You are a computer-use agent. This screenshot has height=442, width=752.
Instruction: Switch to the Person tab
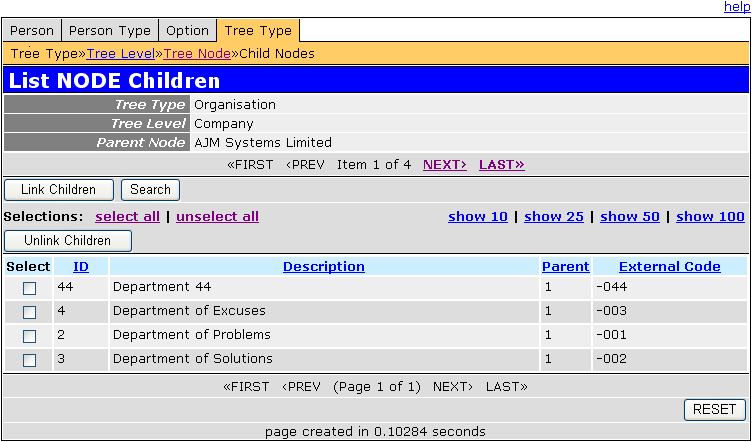point(32,31)
